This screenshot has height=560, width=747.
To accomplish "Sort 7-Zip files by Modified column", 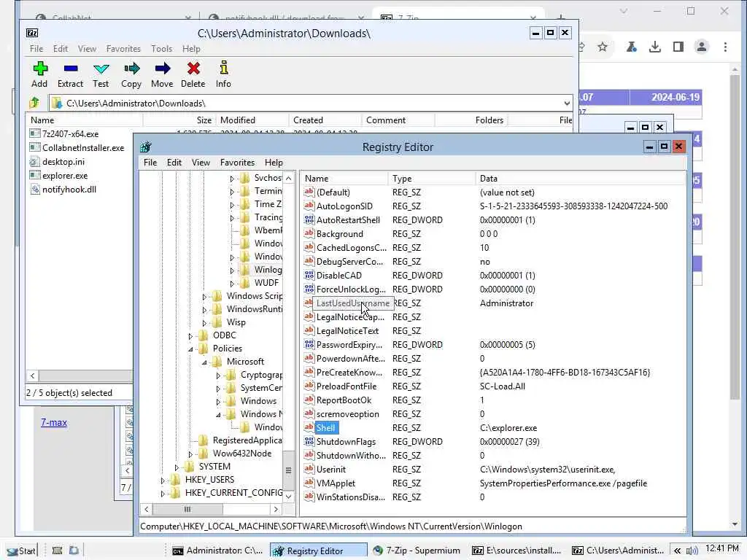I will [x=252, y=120].
